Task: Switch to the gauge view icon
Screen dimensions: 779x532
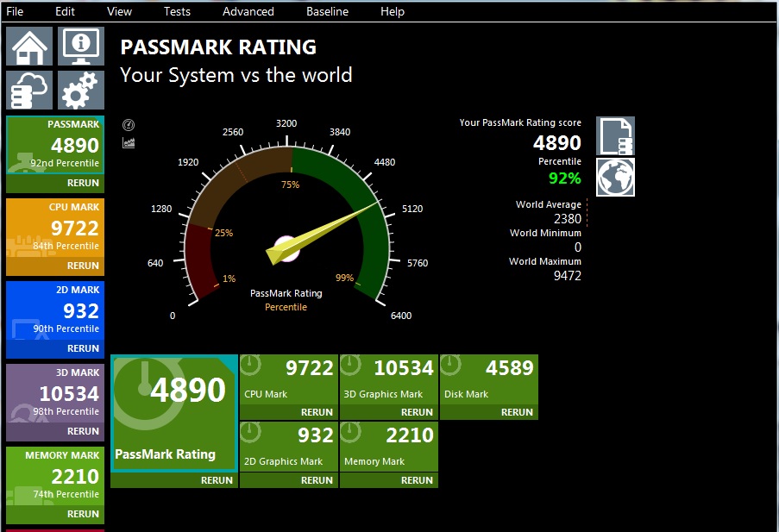Action: click(x=129, y=125)
